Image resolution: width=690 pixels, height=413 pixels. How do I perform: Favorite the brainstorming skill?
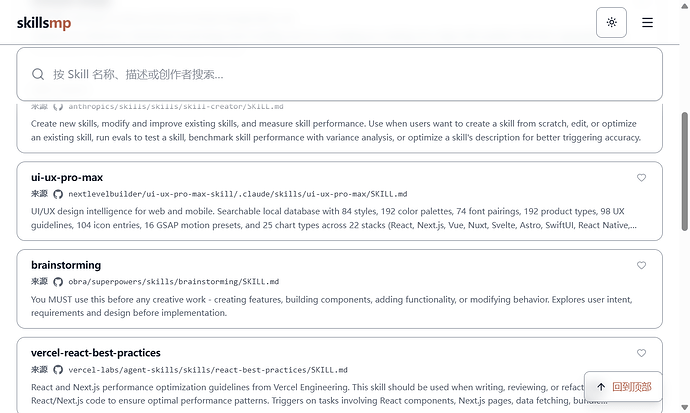(641, 265)
